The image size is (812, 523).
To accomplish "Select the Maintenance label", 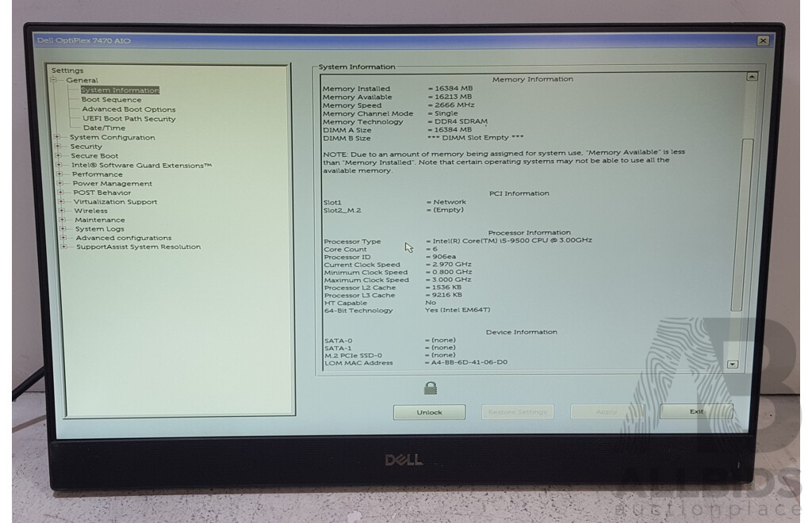I will pyautogui.click(x=100, y=220).
